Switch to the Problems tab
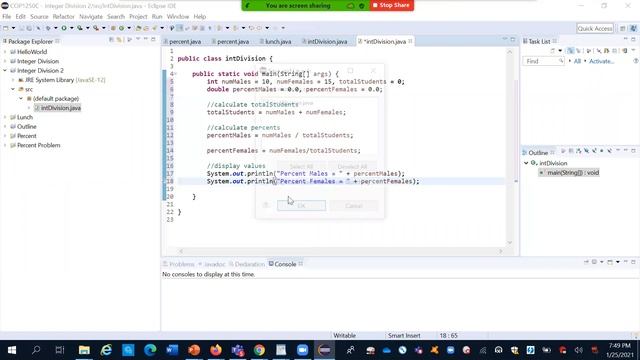The width and height of the screenshot is (640, 360). 179,264
